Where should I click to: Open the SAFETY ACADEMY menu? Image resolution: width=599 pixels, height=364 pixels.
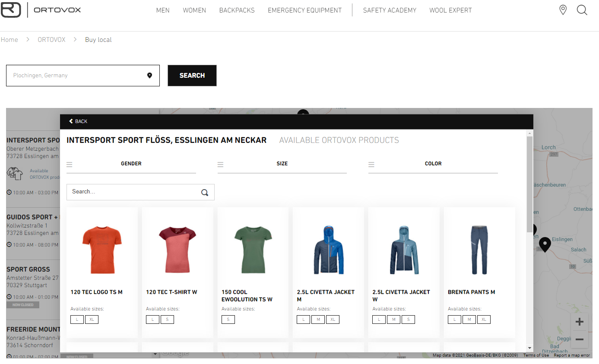click(390, 10)
